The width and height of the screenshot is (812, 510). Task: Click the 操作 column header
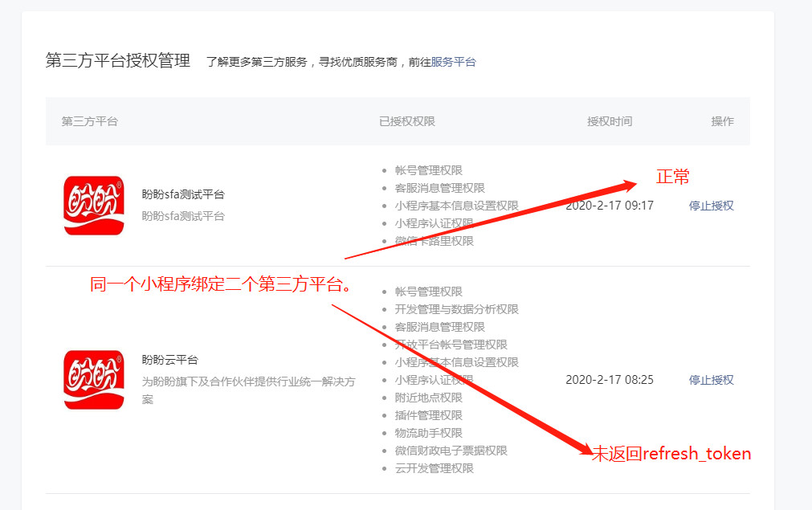pos(722,121)
